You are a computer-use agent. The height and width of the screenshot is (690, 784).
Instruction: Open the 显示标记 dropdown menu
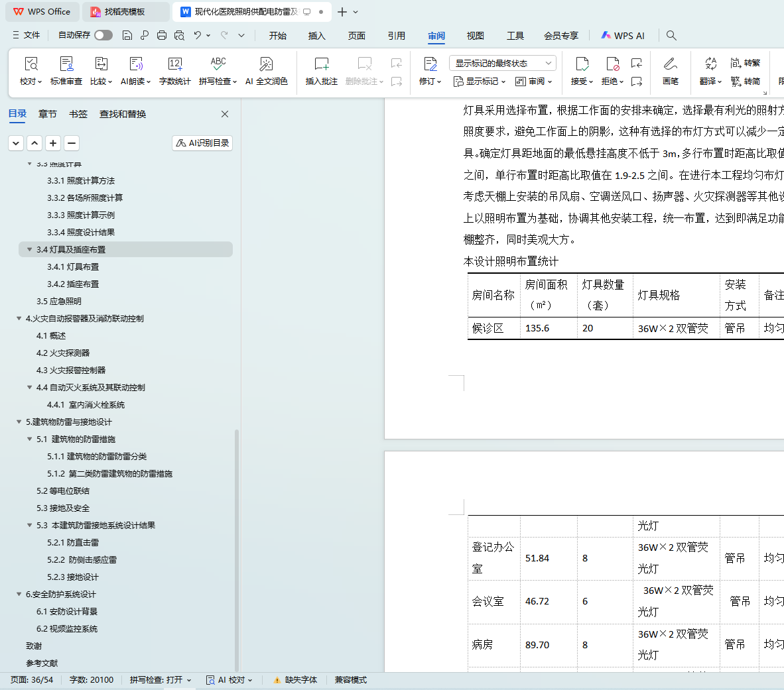click(480, 82)
